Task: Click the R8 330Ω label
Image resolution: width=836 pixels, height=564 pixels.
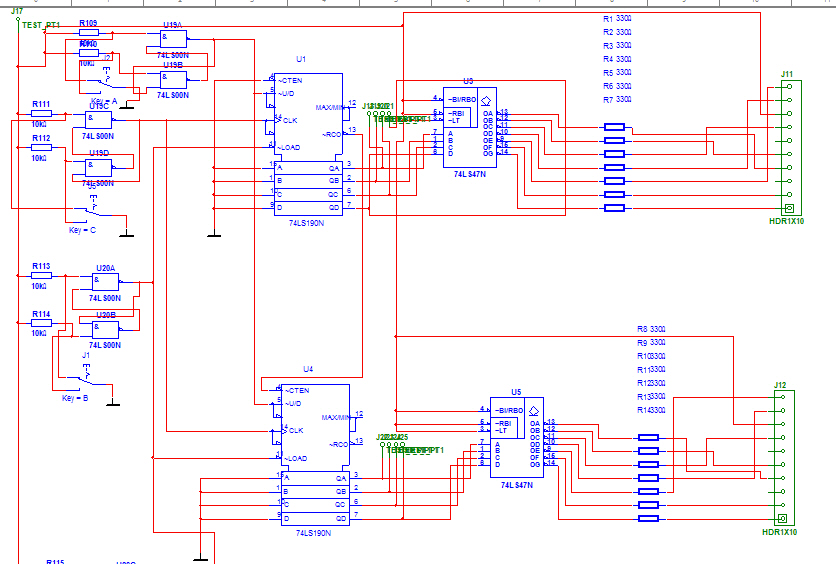Action: (x=650, y=329)
